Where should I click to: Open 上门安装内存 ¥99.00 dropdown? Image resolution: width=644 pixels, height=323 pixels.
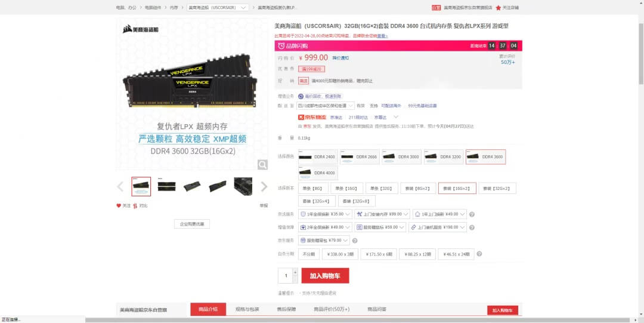click(382, 214)
